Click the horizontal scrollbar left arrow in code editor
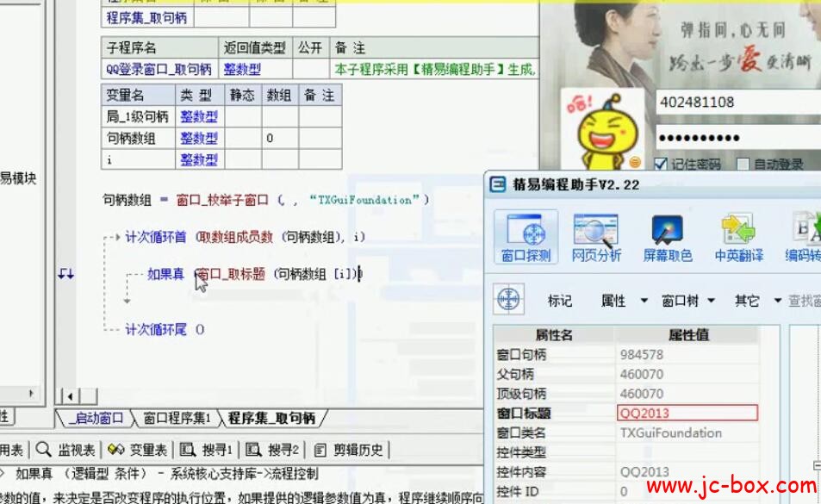Screen dimensions: 821x504 coord(70,396)
